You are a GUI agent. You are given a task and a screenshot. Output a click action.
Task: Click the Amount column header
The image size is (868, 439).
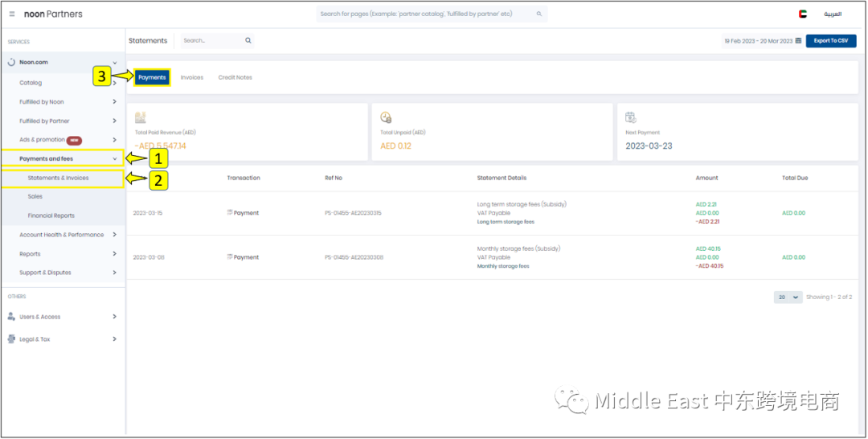707,178
